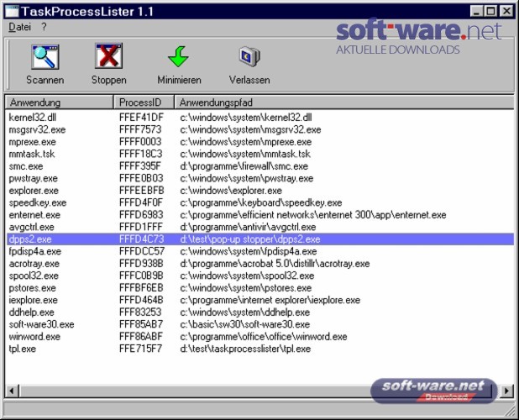Maximize the TaskProcessLister window
The image size is (519, 420).
(490, 12)
